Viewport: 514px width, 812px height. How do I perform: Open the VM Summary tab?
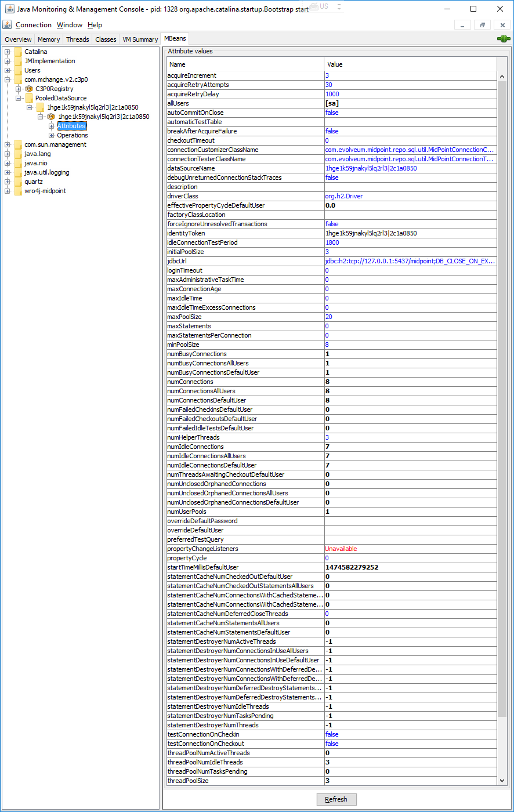[x=140, y=39]
